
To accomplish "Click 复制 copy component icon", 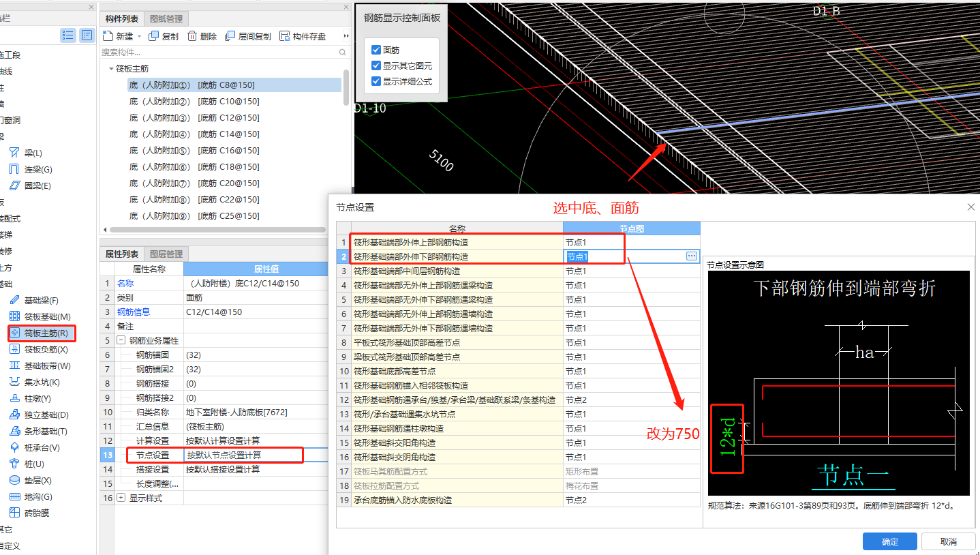I will (x=154, y=36).
